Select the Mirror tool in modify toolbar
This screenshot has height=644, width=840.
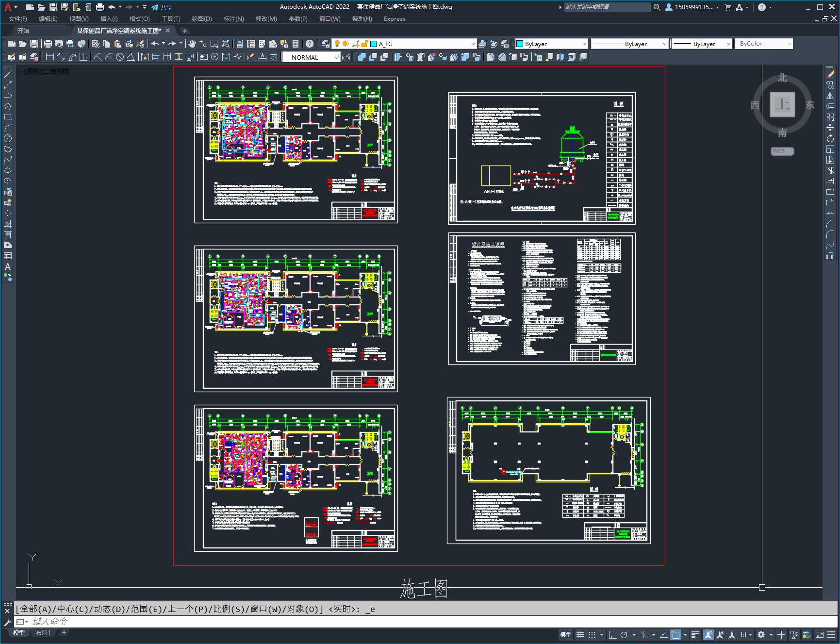point(830,96)
